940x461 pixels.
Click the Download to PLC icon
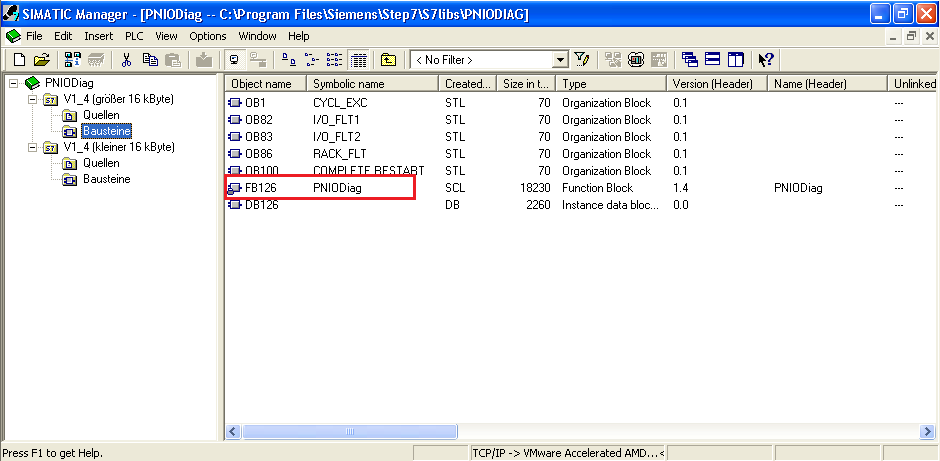204,59
